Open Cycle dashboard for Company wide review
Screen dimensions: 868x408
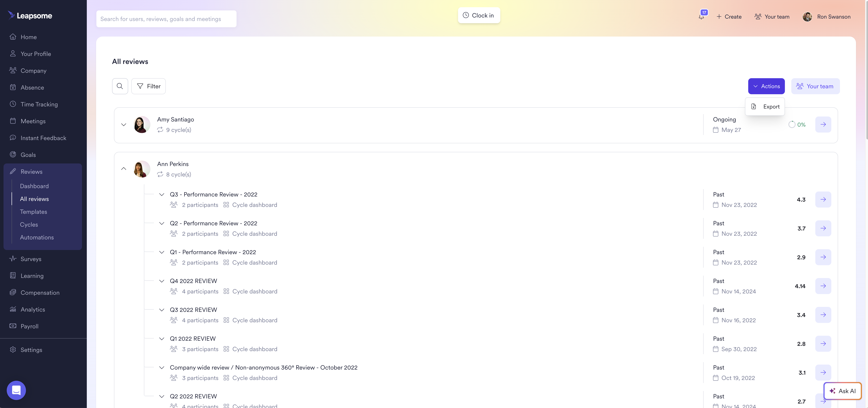click(250, 378)
